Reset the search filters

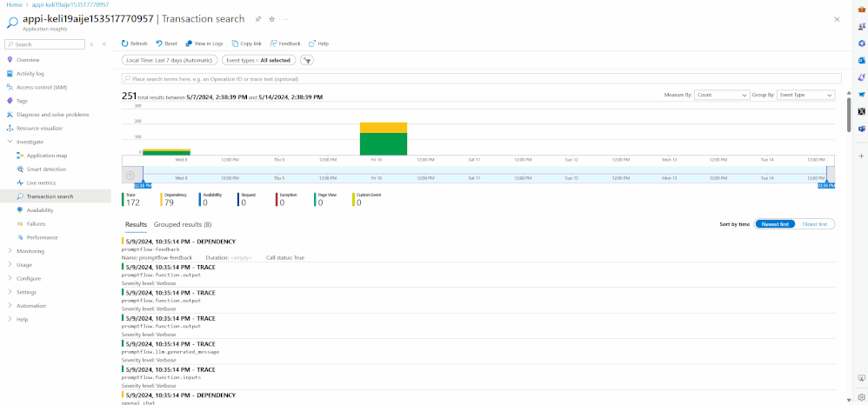[167, 43]
